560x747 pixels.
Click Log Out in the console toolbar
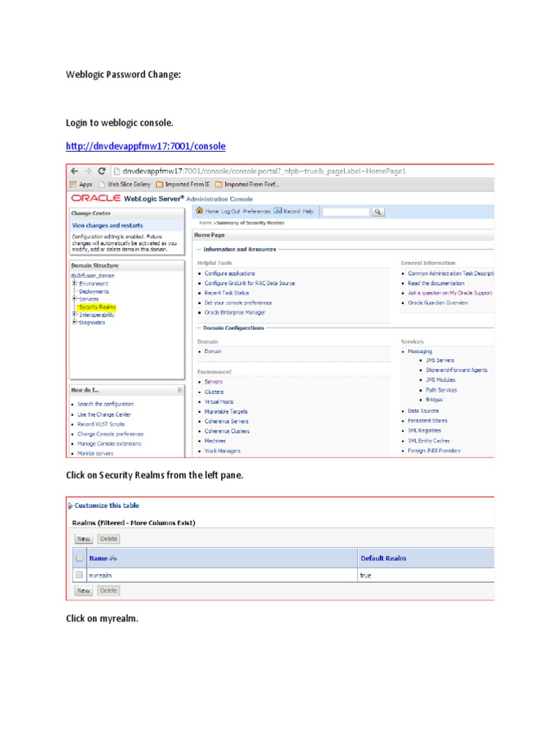230,211
